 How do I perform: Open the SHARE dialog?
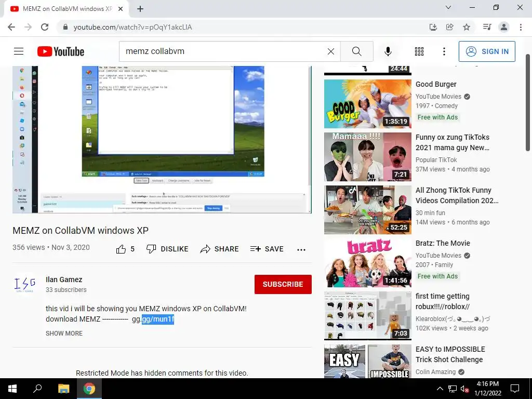tap(219, 249)
